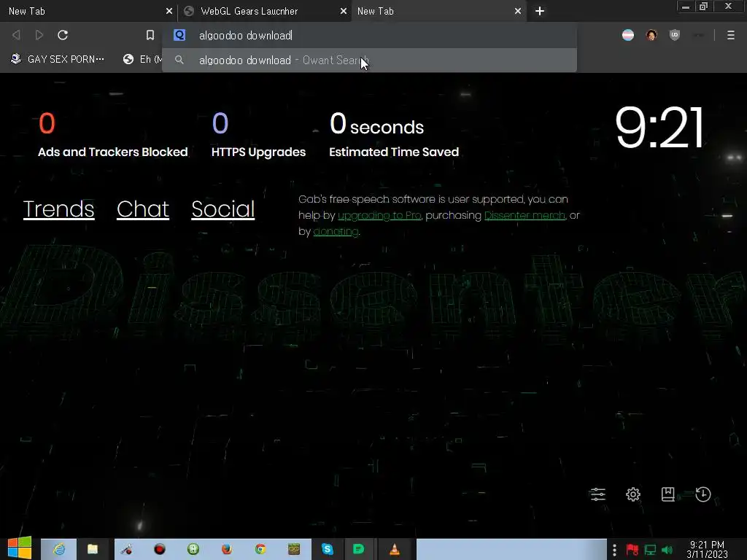747x560 pixels.
Task: Click the face avatar extension icon
Action: [651, 35]
